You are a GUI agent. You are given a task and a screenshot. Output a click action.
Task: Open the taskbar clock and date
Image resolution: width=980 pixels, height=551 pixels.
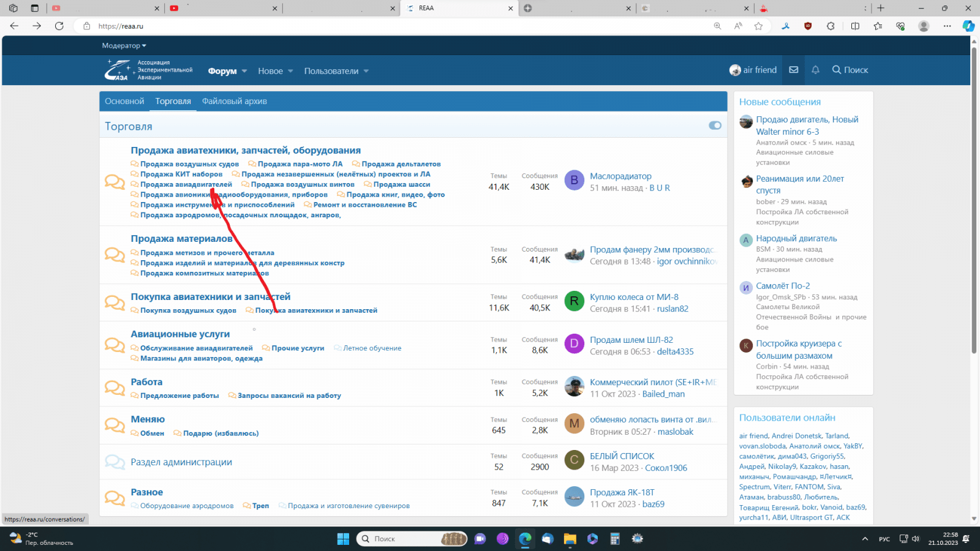pos(943,539)
